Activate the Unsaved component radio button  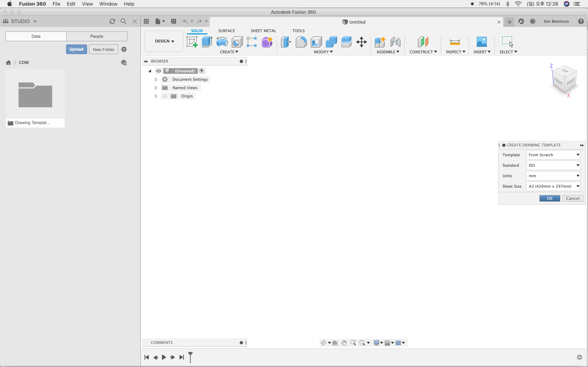pos(201,71)
